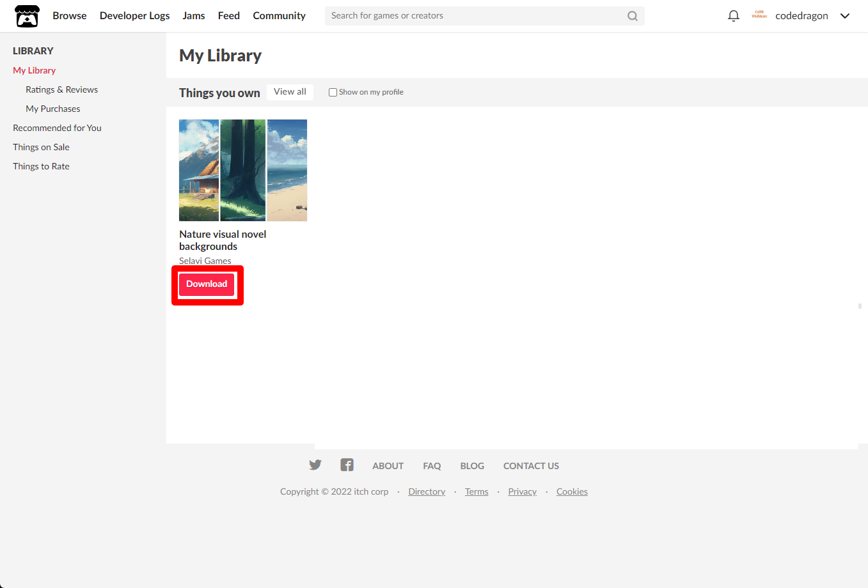Open the BLOG footer link
Screen dimensions: 868x588
point(473,466)
